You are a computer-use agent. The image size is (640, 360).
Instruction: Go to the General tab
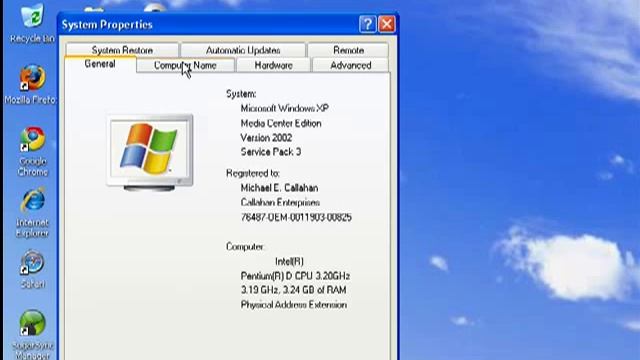coord(100,64)
